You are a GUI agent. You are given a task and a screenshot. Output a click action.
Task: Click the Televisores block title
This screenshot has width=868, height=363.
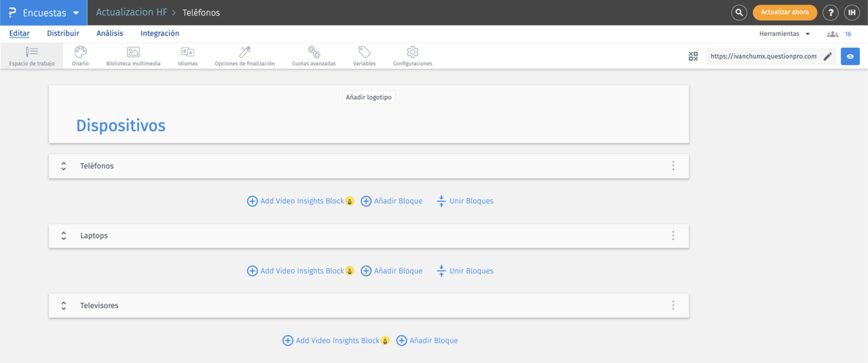point(99,305)
